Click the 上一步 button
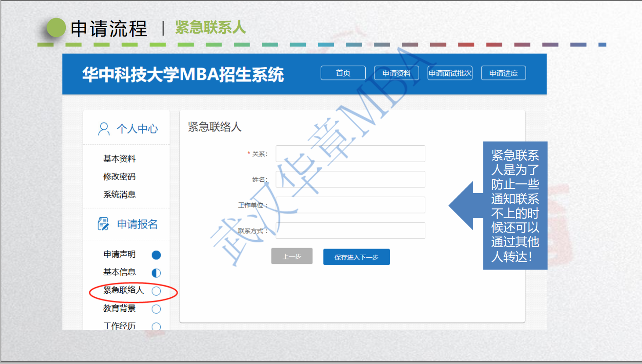The image size is (642, 364). tap(292, 256)
